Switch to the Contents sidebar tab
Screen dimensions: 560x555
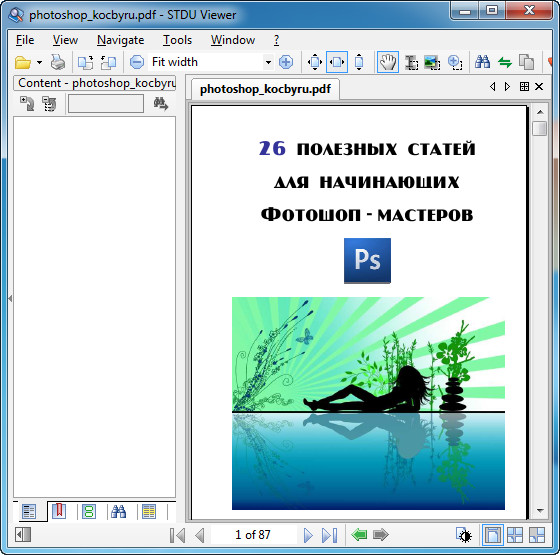tap(29, 511)
